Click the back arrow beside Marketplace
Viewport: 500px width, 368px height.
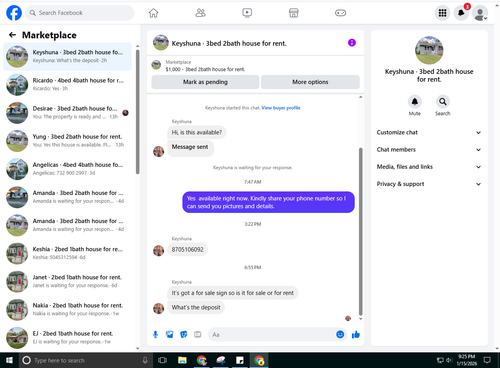[x=12, y=35]
